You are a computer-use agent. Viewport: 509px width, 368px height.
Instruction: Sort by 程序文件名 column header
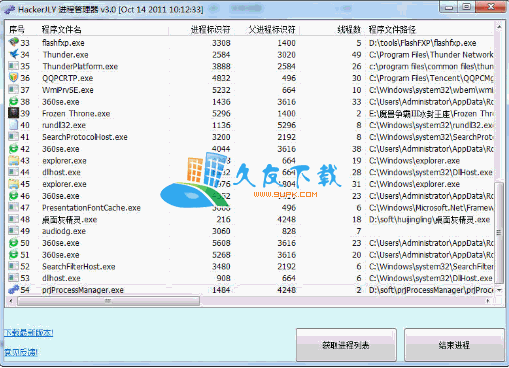pos(61,30)
